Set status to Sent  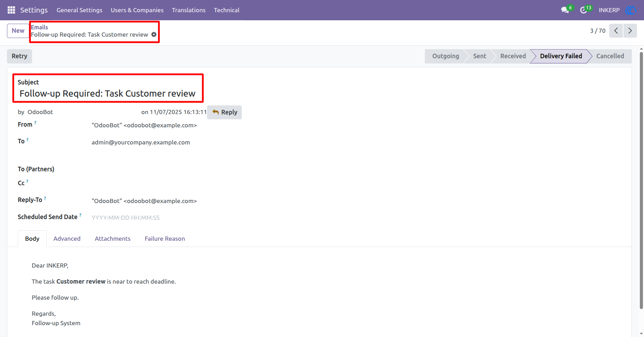click(x=480, y=56)
